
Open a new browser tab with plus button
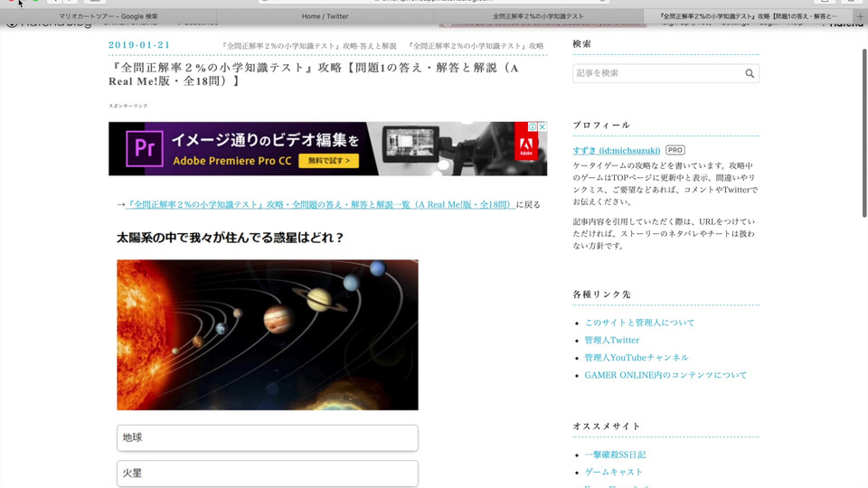[x=860, y=16]
